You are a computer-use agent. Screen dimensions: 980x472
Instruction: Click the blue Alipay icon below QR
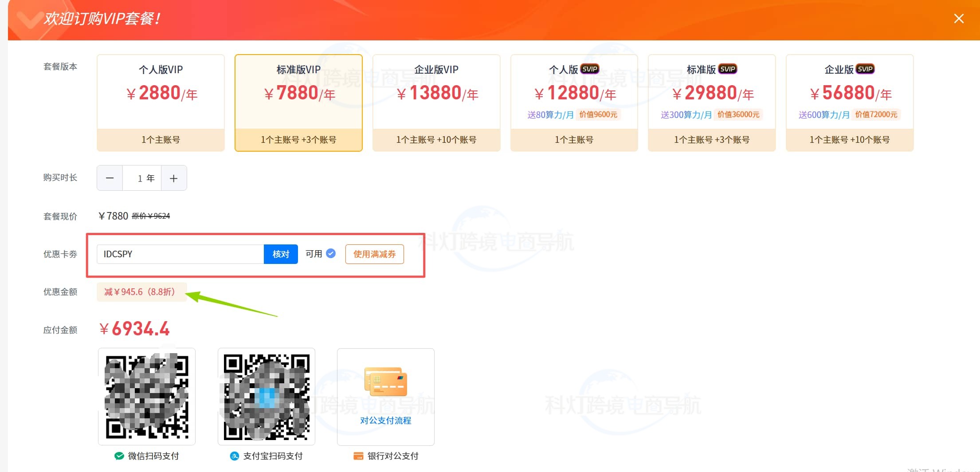[235, 456]
